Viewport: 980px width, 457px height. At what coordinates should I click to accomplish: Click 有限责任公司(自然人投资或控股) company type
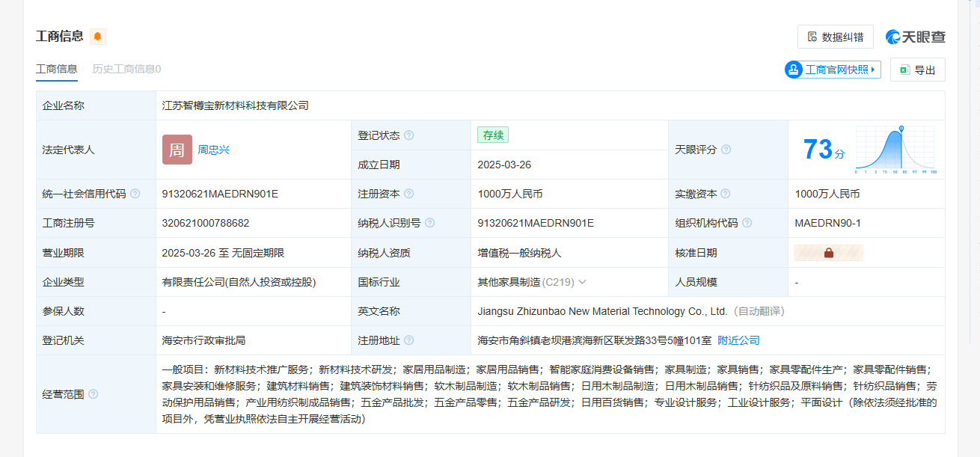[239, 282]
